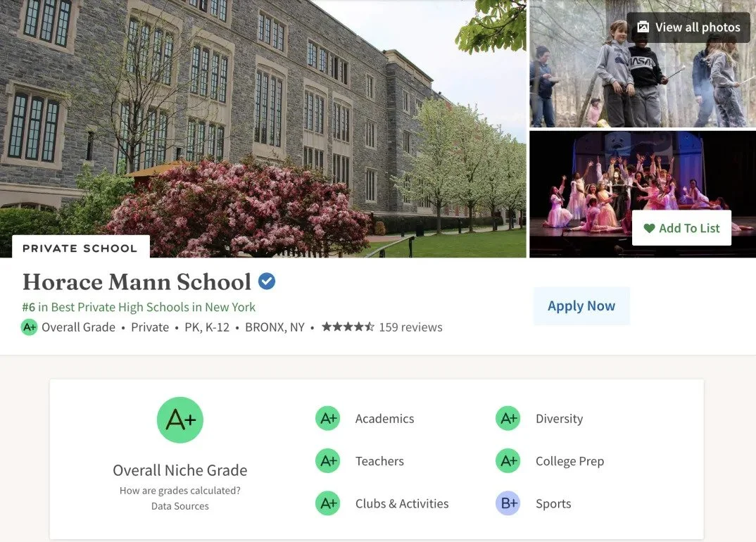
Task: Click the Apply Now button
Action: click(581, 305)
